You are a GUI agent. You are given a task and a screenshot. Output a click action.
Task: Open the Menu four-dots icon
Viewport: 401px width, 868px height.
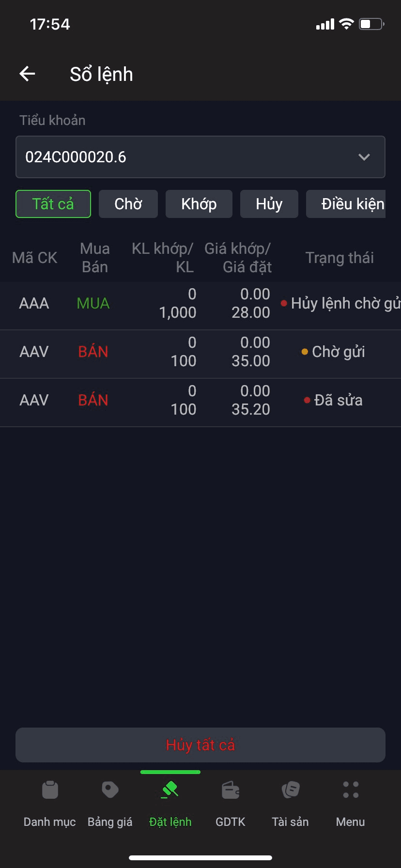coord(351,790)
